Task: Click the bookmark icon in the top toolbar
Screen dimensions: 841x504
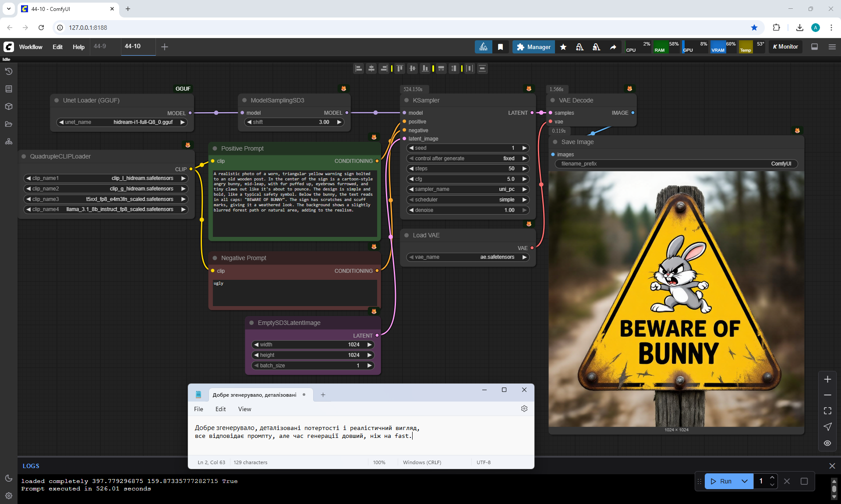Action: coord(500,47)
